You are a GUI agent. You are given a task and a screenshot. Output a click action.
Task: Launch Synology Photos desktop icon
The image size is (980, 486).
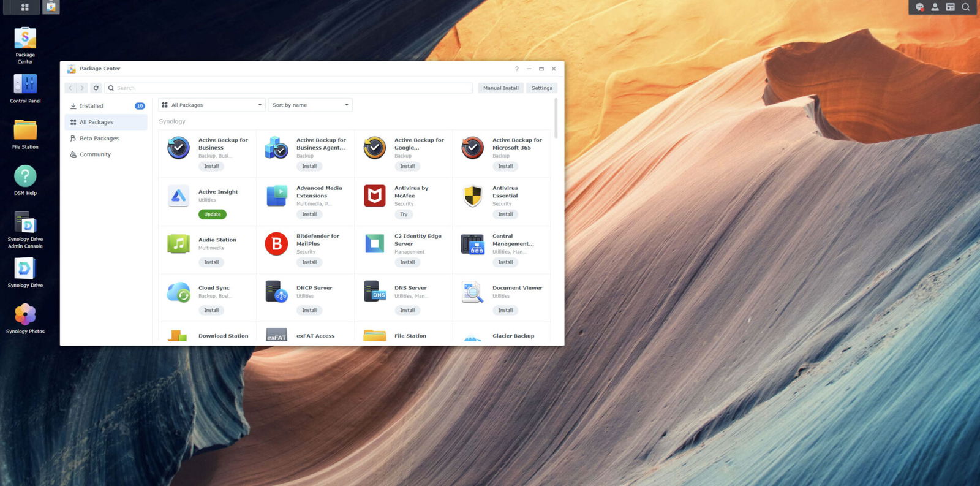[25, 315]
